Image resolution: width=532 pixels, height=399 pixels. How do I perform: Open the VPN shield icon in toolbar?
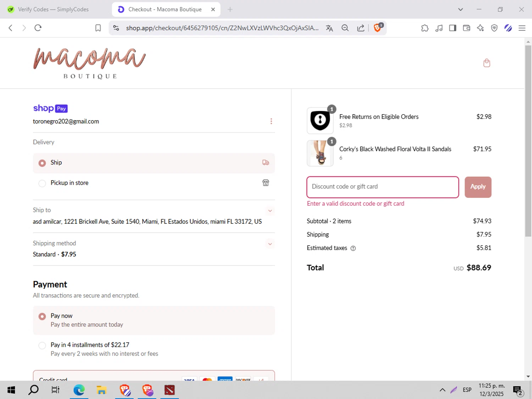coord(494,28)
